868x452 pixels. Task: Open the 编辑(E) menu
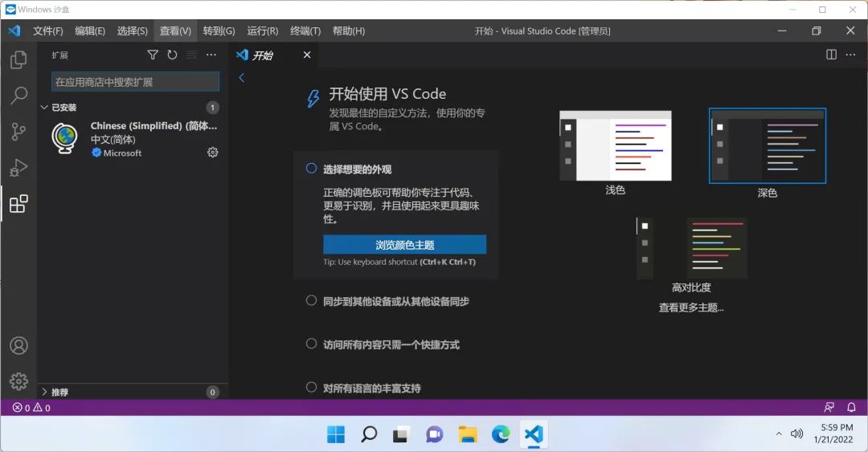tap(90, 31)
